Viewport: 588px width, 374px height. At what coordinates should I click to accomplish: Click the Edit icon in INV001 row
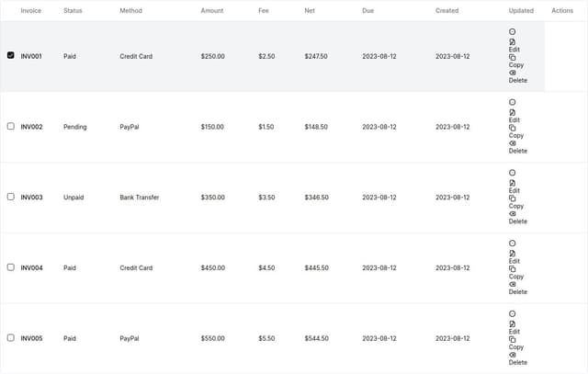pos(513,42)
